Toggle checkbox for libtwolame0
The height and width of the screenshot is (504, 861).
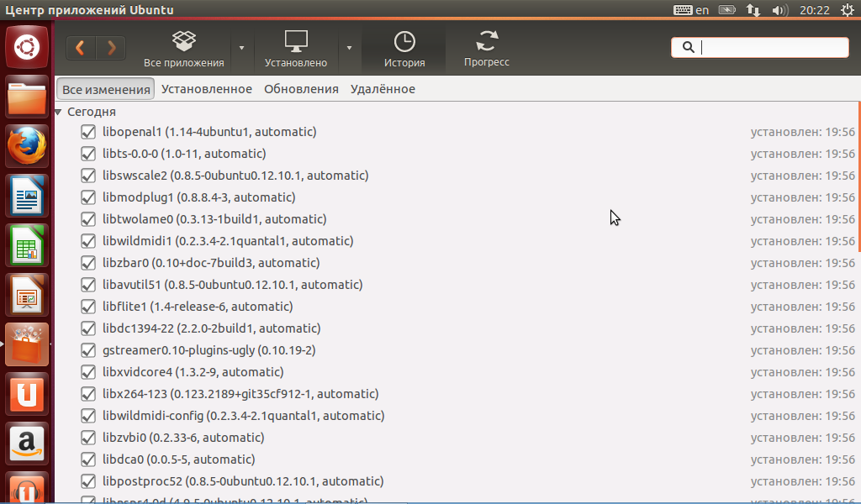tap(87, 219)
